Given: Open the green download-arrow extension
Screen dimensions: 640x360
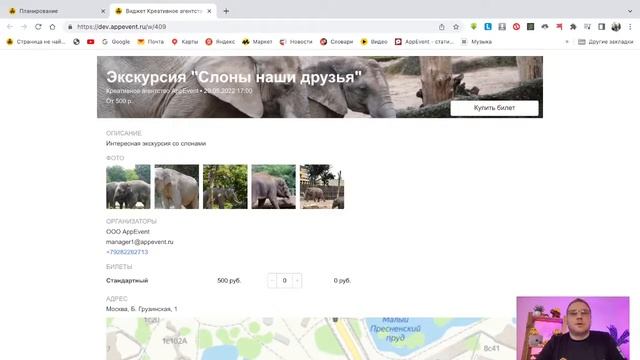Looking at the screenshot, I should coord(473,27).
